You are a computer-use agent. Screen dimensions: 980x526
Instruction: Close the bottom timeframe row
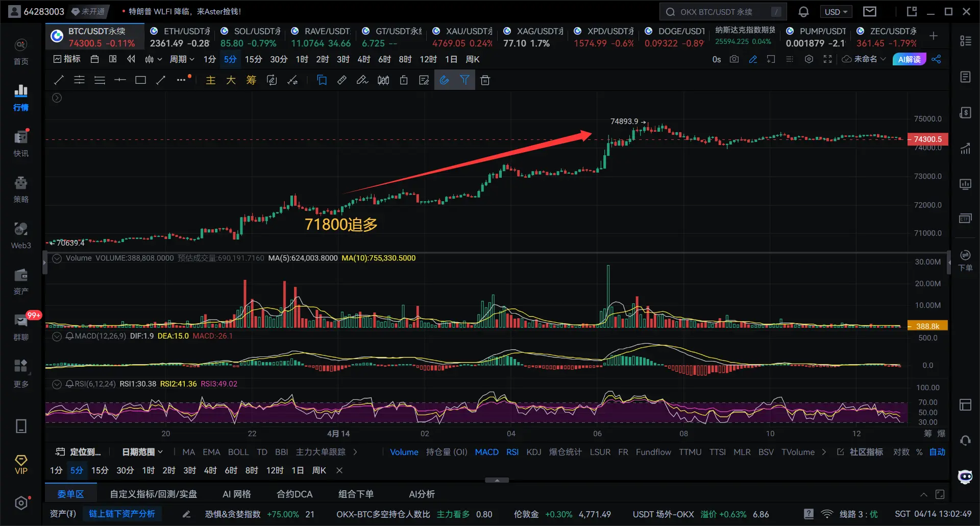click(339, 470)
